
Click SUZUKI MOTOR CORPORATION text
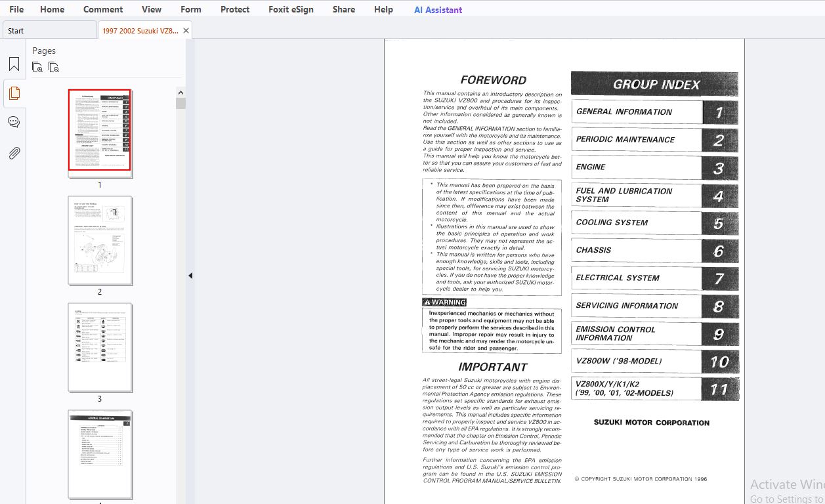pos(652,423)
